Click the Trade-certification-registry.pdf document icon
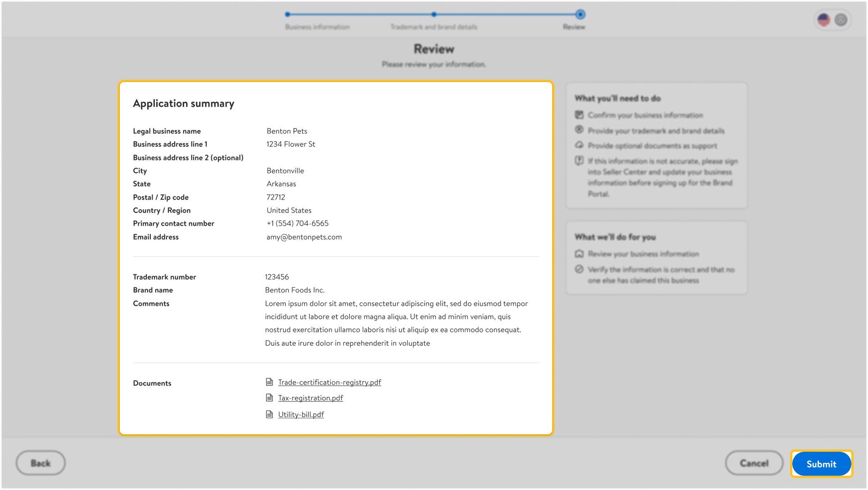This screenshot has height=490, width=868. tap(269, 382)
